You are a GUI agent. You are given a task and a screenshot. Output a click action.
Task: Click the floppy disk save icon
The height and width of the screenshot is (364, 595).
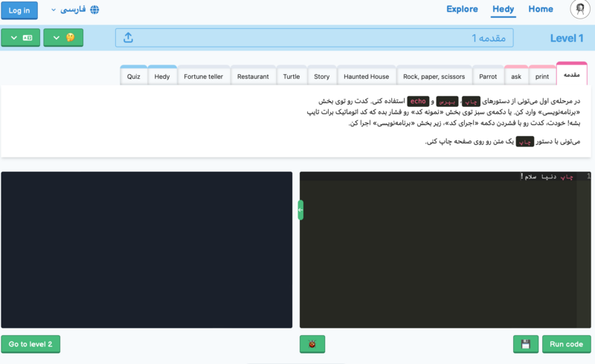(525, 344)
